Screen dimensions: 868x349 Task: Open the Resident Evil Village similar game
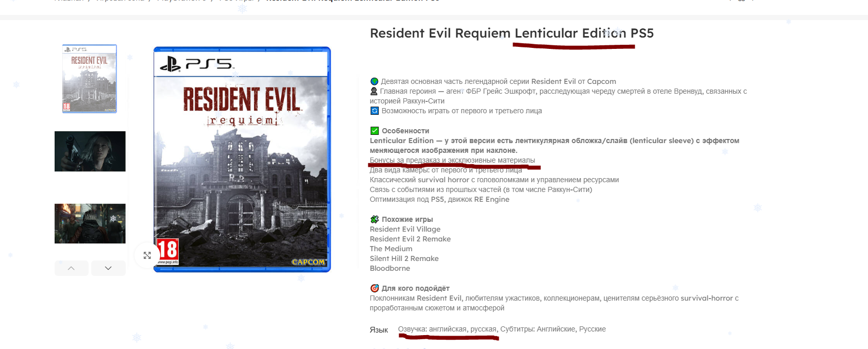pos(405,229)
